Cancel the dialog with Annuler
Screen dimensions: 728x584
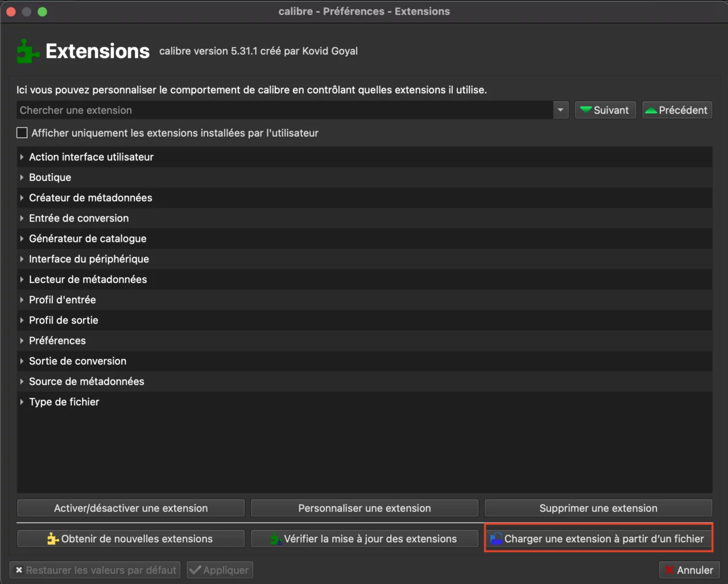tap(689, 570)
